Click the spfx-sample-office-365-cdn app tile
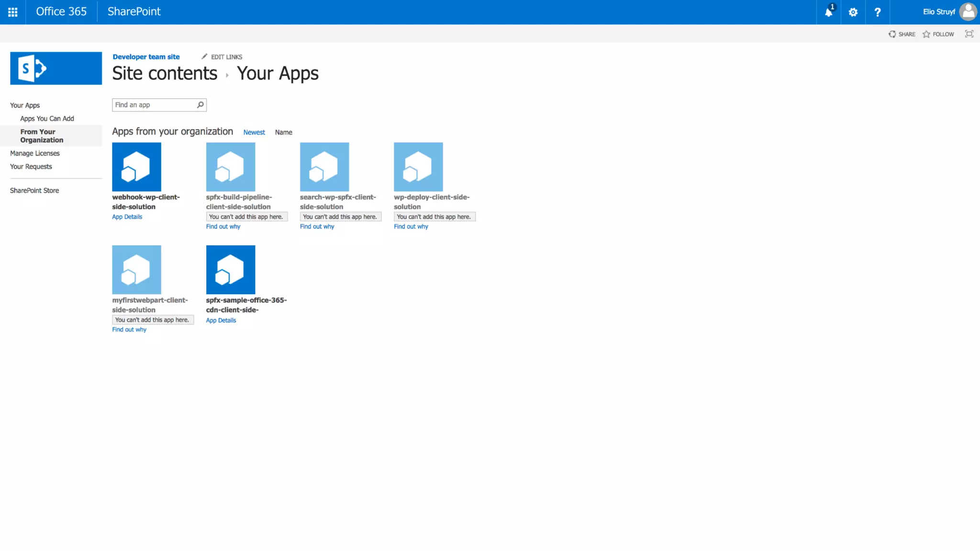This screenshot has width=980, height=551. pos(231,270)
